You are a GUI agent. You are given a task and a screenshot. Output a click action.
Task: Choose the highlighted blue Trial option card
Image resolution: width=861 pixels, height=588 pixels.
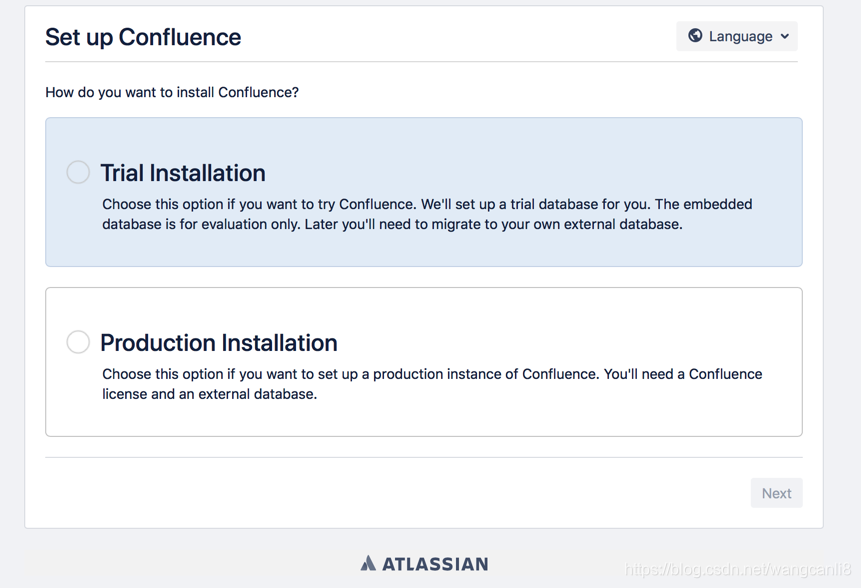(424, 192)
